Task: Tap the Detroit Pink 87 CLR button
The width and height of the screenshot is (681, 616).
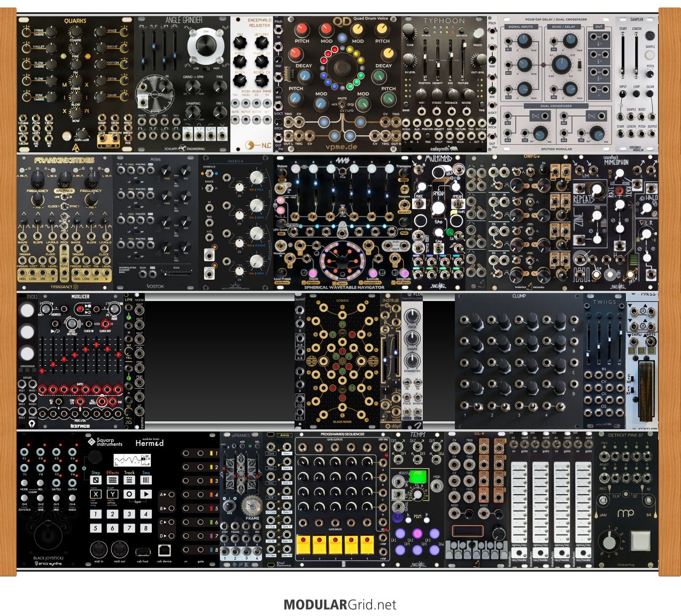Action: pyautogui.click(x=625, y=495)
